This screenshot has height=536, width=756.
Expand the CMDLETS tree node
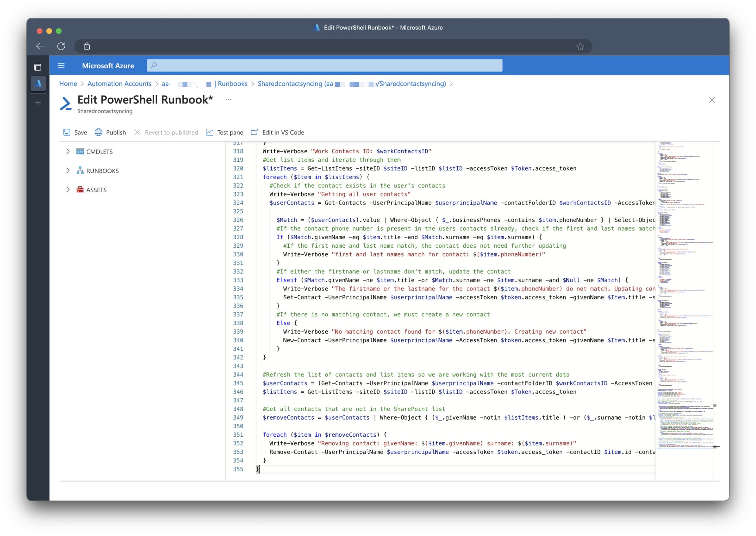[68, 151]
